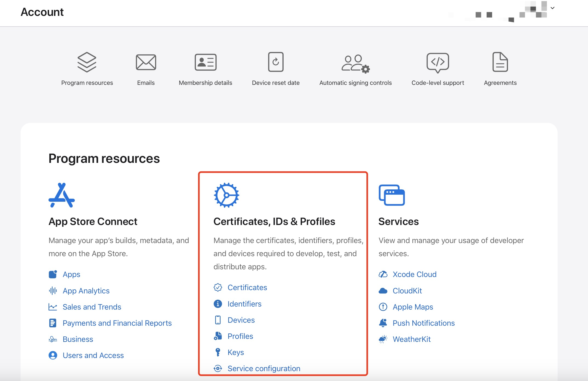Open the Profiles link
This screenshot has width=588, height=381.
coord(240,336)
